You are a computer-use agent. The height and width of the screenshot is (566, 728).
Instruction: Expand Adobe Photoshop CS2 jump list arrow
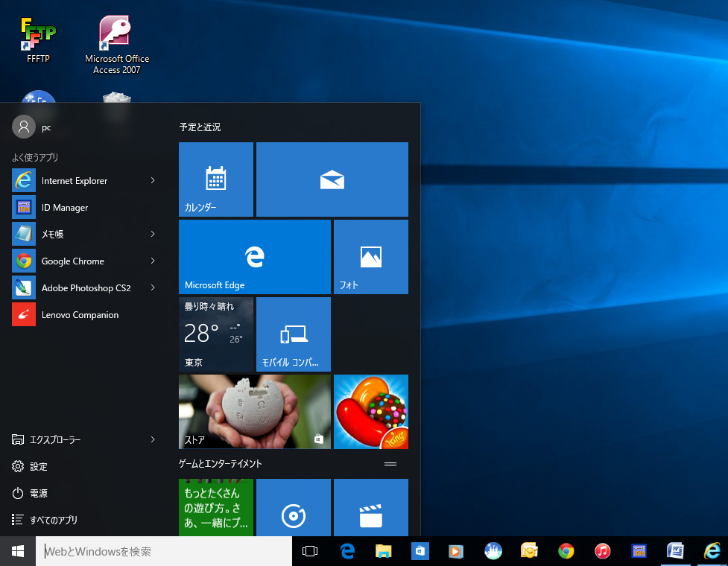tap(153, 288)
